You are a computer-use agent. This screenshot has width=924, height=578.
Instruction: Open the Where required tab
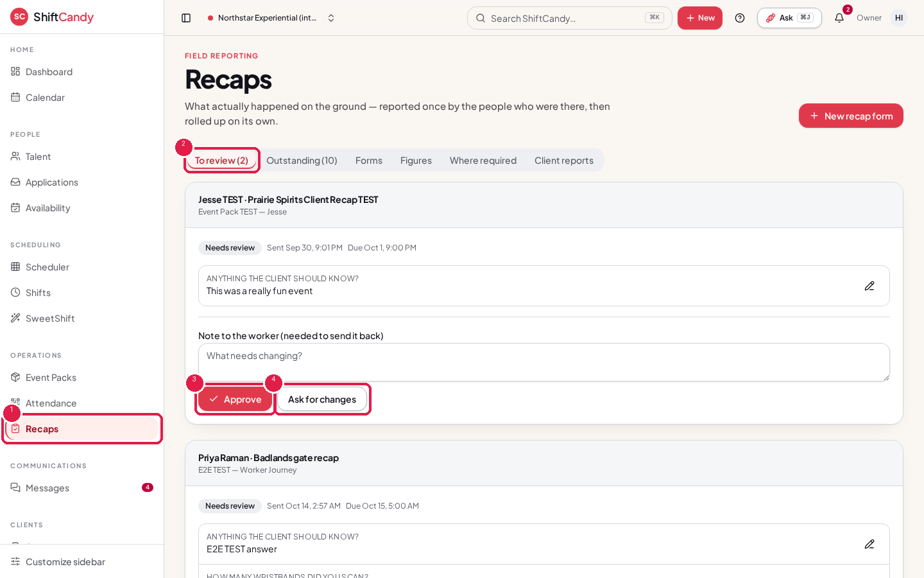point(483,161)
